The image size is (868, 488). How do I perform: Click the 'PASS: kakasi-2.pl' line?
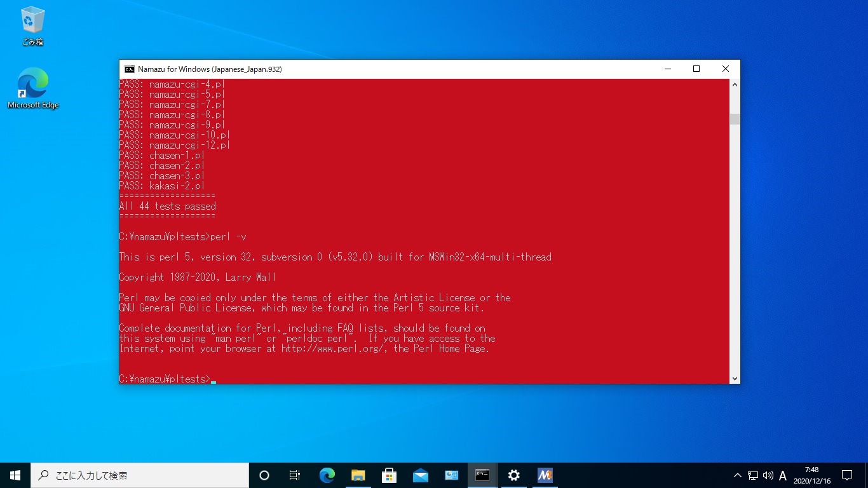162,186
